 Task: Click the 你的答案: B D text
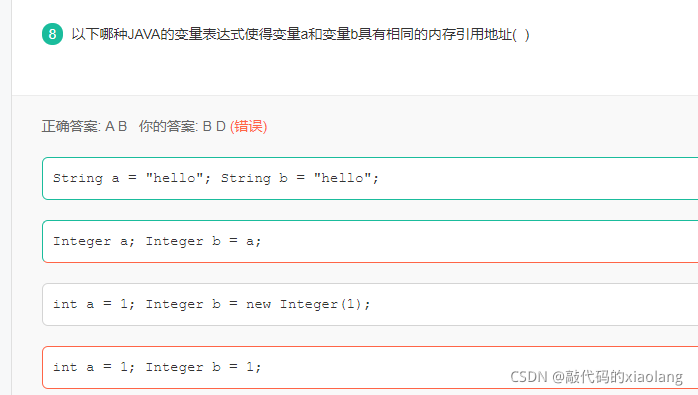pos(182,126)
